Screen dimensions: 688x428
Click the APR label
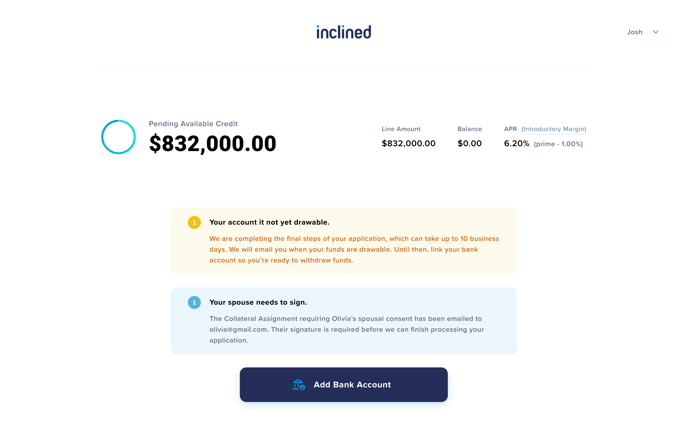510,129
